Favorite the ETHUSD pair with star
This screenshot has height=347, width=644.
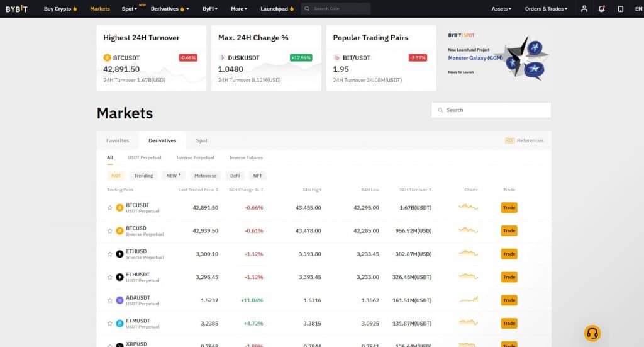[x=109, y=254]
